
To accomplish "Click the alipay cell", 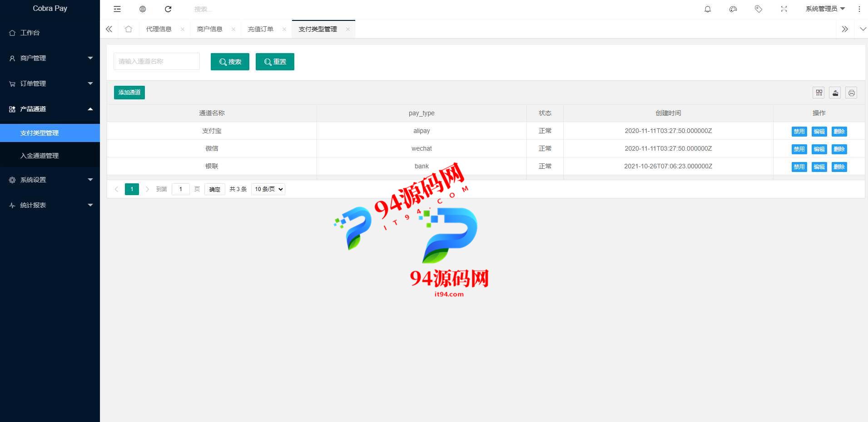I will 422,131.
